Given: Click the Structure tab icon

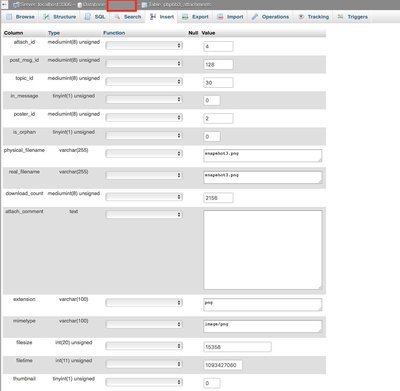Looking at the screenshot, I should coord(46,17).
